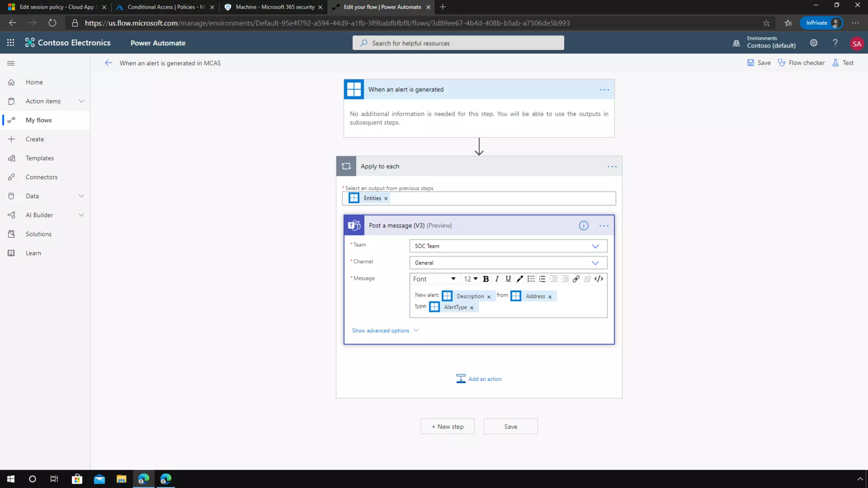Click the bottom Save button
868x488 pixels.
(510, 427)
